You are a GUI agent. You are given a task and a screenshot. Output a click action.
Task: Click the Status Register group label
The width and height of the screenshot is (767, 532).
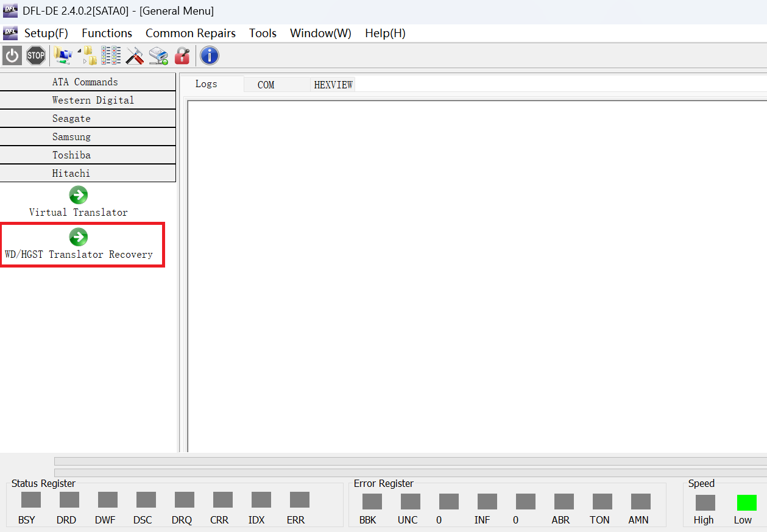coord(43,483)
